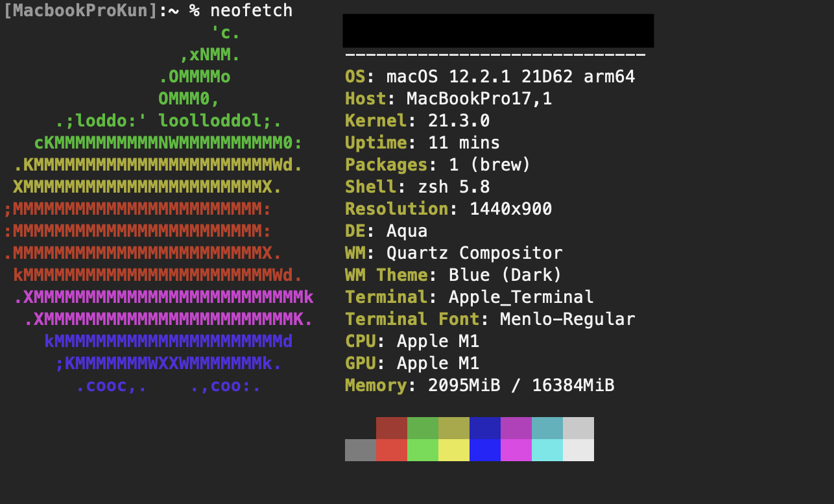The height and width of the screenshot is (504, 834).
Task: Click the teal cyan color block
Action: click(547, 428)
